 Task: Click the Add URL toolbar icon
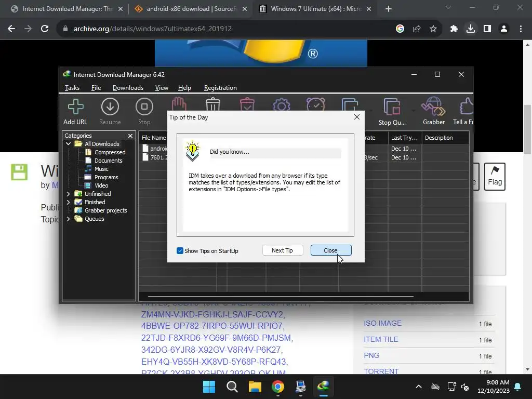tap(75, 112)
